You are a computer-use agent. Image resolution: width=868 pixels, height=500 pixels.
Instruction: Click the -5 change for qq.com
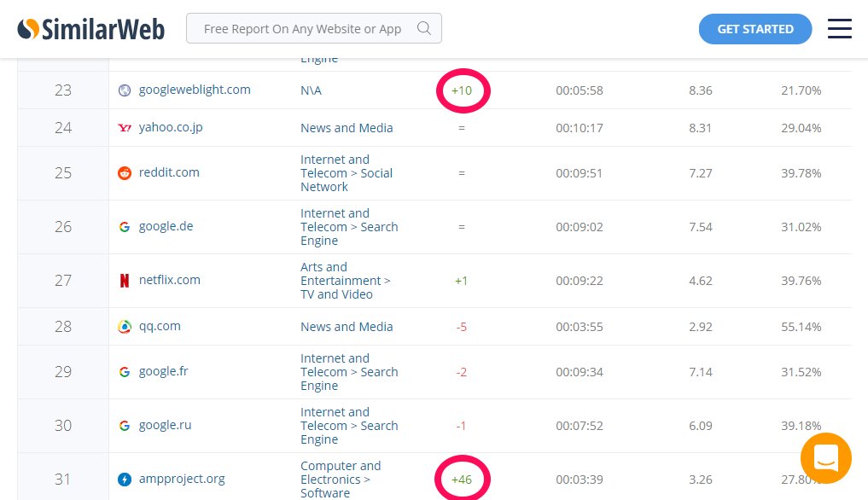[x=462, y=328]
